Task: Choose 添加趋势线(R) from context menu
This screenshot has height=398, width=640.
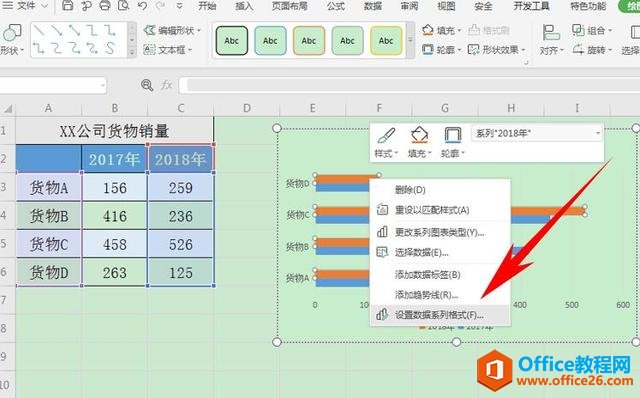Action: click(x=440, y=295)
